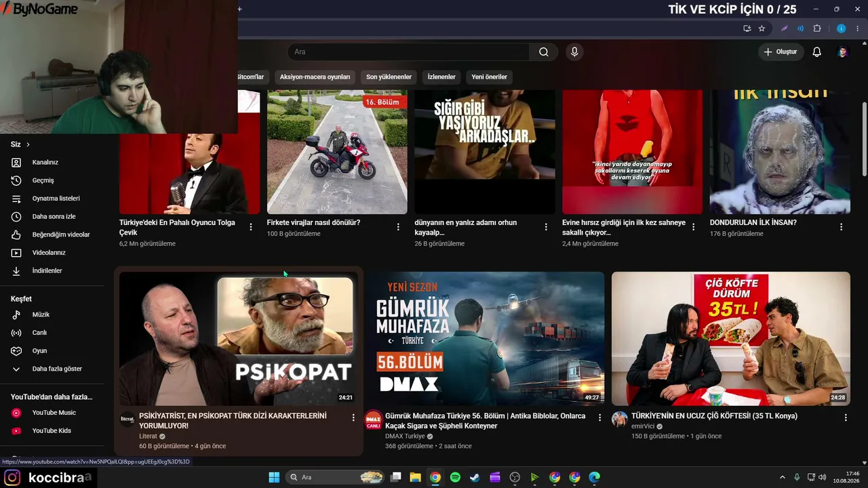Play the Firkete virajlar motorcycle thumbnail
The image size is (868, 488).
[337, 152]
